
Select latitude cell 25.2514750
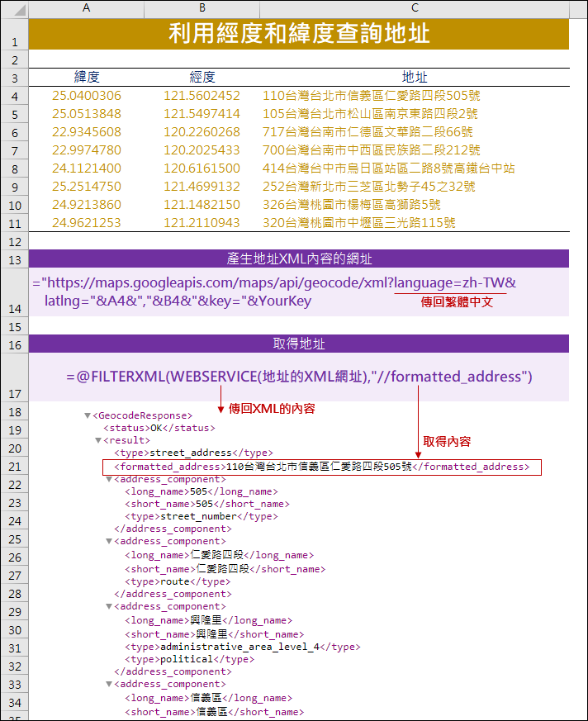87,186
